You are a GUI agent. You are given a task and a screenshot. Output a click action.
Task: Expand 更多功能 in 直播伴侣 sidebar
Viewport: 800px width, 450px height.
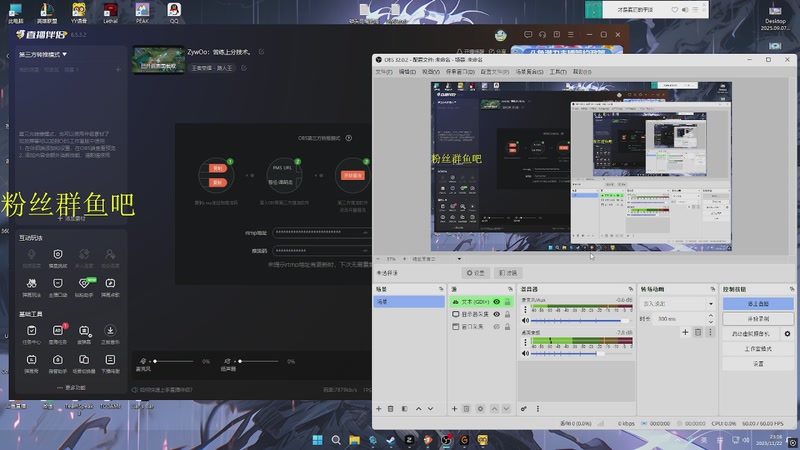coord(71,388)
